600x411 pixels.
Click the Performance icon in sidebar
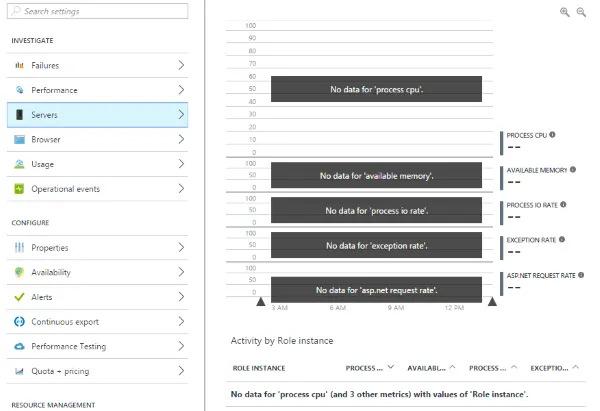coord(20,90)
